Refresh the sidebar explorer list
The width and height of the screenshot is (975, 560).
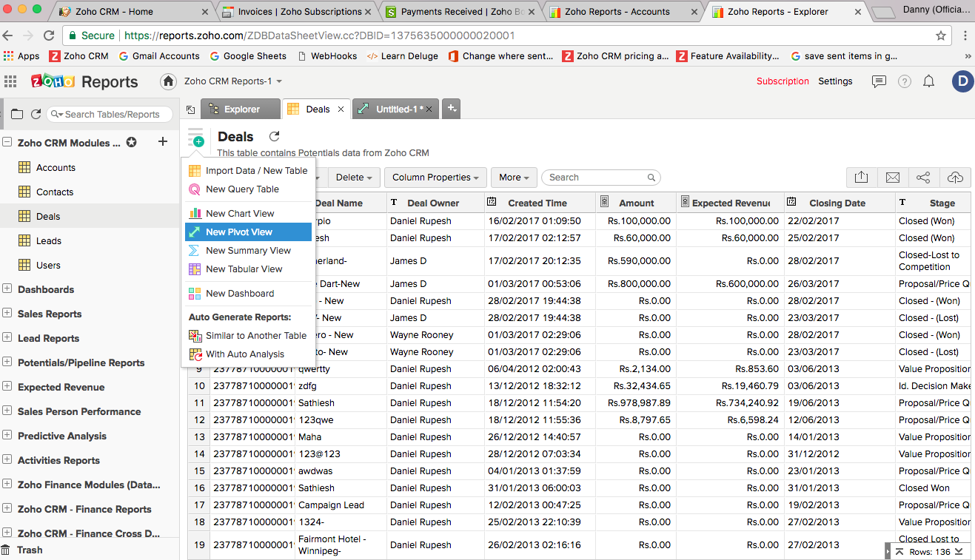[x=36, y=114]
